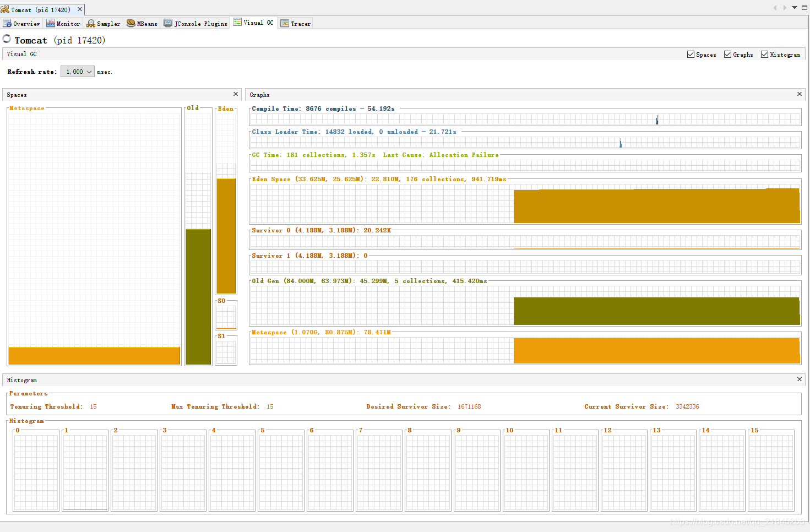The image size is (810, 532).
Task: Click the Visual GC tab icon
Action: pyautogui.click(x=237, y=22)
